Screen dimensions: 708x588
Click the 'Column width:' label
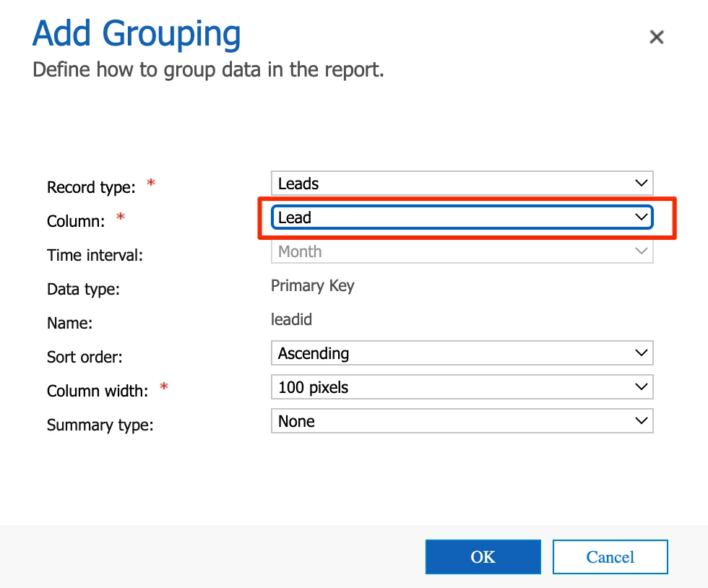pyautogui.click(x=98, y=391)
